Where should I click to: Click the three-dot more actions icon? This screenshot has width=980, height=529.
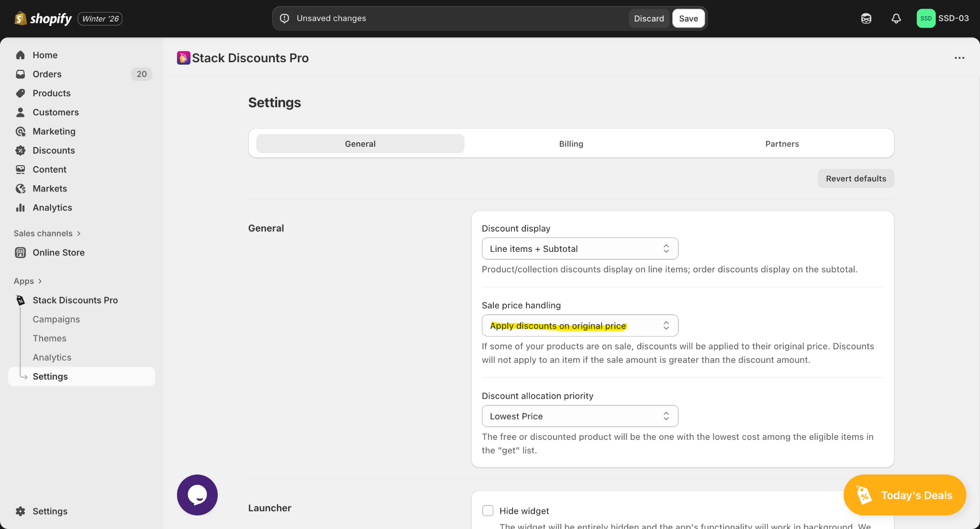click(959, 58)
